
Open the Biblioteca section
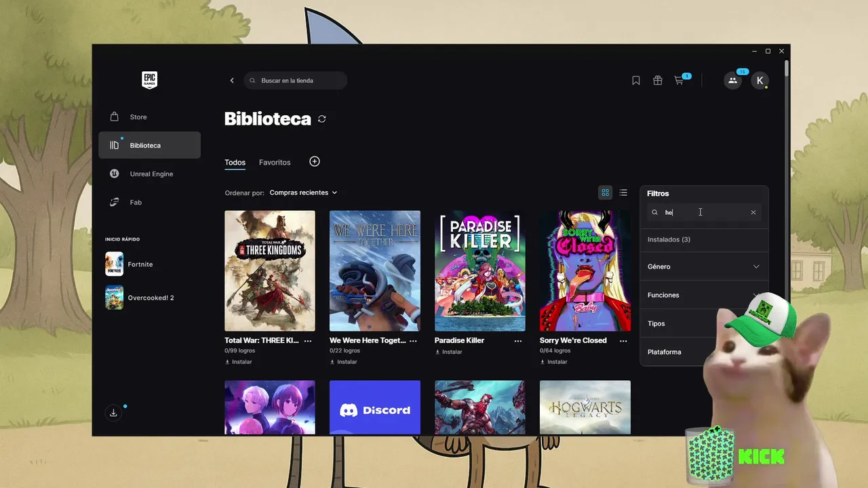[x=149, y=145]
